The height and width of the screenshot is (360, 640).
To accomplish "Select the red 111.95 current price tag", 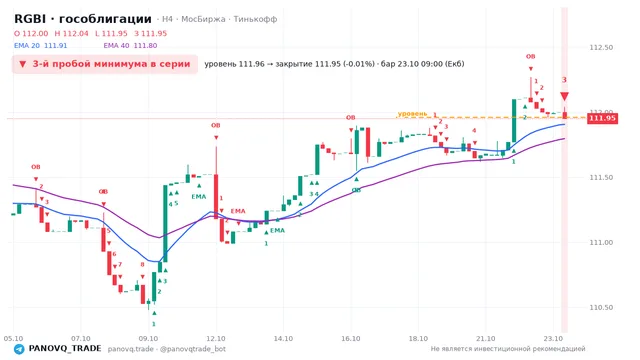I will (x=602, y=118).
